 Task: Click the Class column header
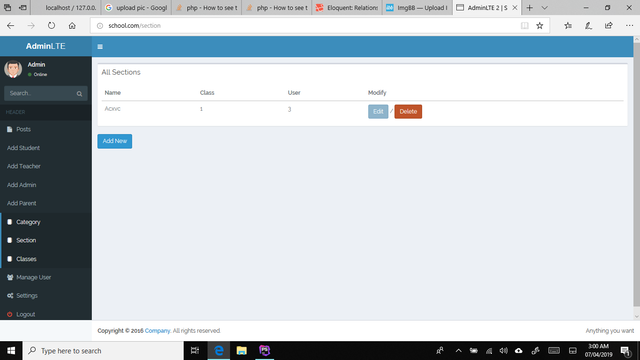[207, 93]
